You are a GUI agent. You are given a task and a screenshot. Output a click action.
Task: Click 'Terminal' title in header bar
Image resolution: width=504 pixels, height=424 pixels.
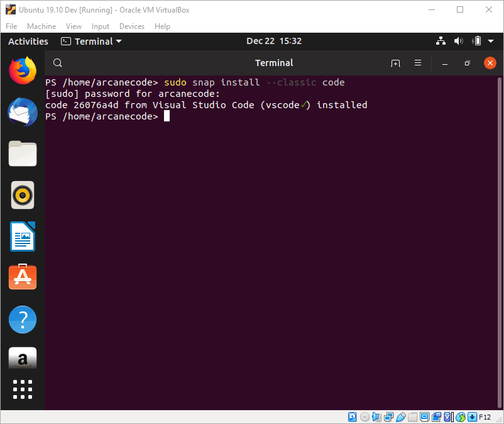point(274,63)
